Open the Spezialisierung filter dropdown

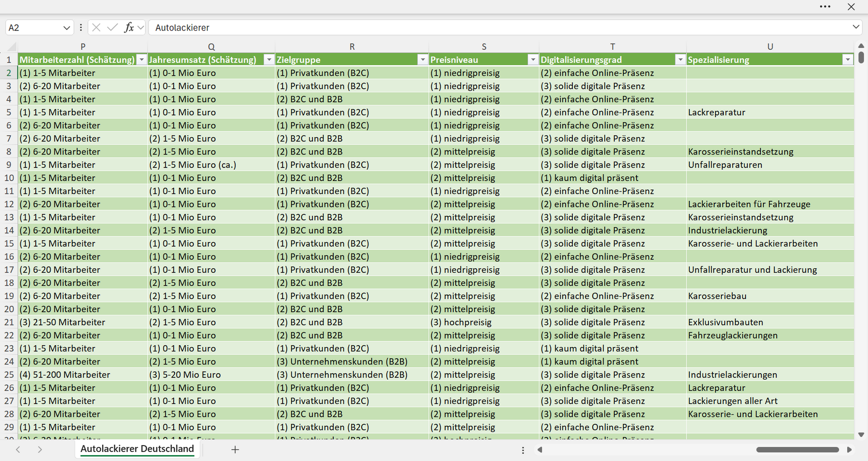(x=848, y=60)
